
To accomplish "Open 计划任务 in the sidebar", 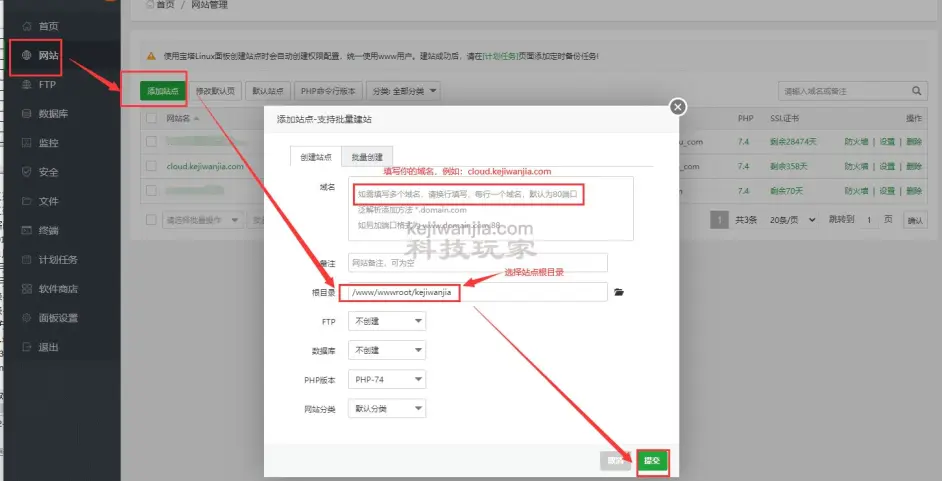I will pyautogui.click(x=58, y=259).
